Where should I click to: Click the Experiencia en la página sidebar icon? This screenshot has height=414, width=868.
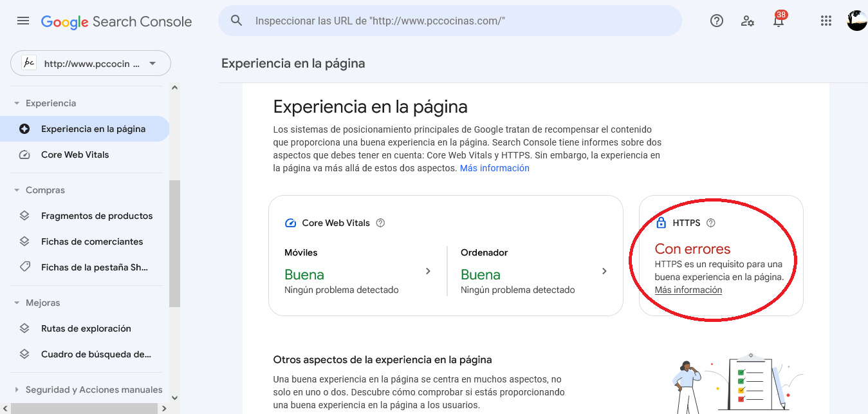(24, 129)
